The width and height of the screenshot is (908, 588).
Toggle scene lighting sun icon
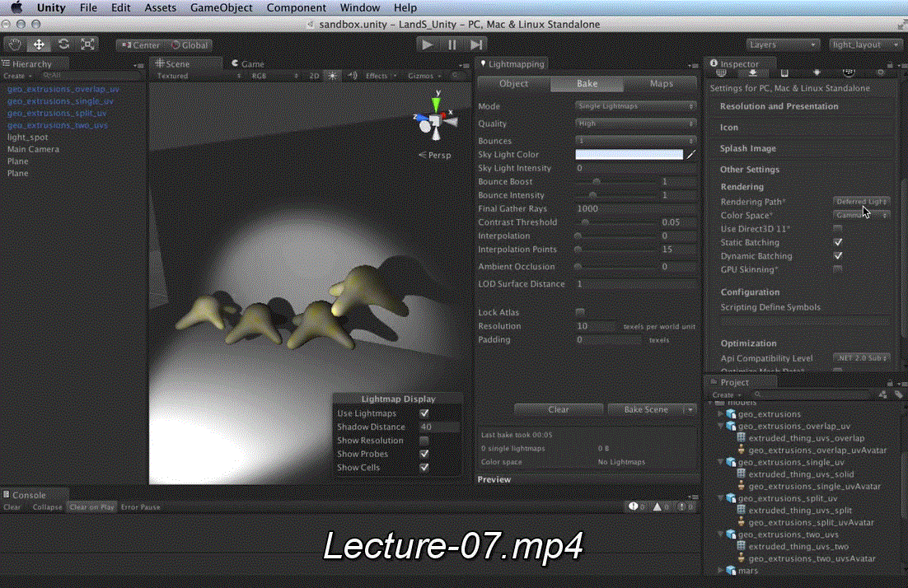pyautogui.click(x=332, y=76)
